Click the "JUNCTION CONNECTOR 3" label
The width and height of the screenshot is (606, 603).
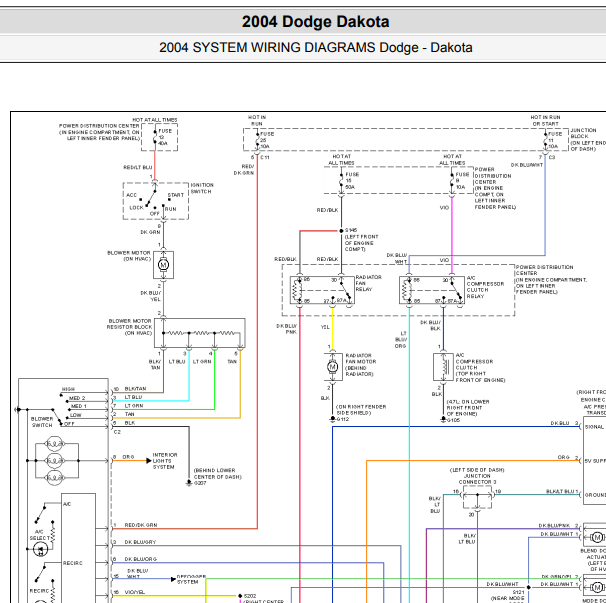click(x=478, y=479)
